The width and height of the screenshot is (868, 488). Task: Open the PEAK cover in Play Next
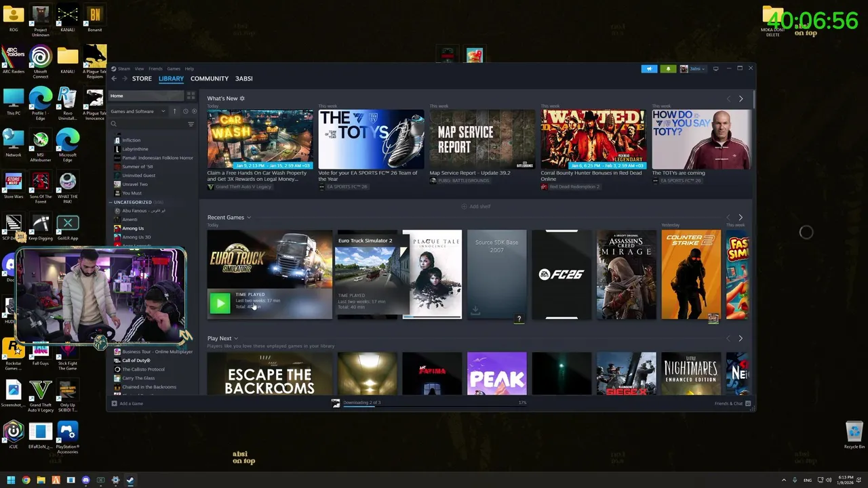point(496,373)
